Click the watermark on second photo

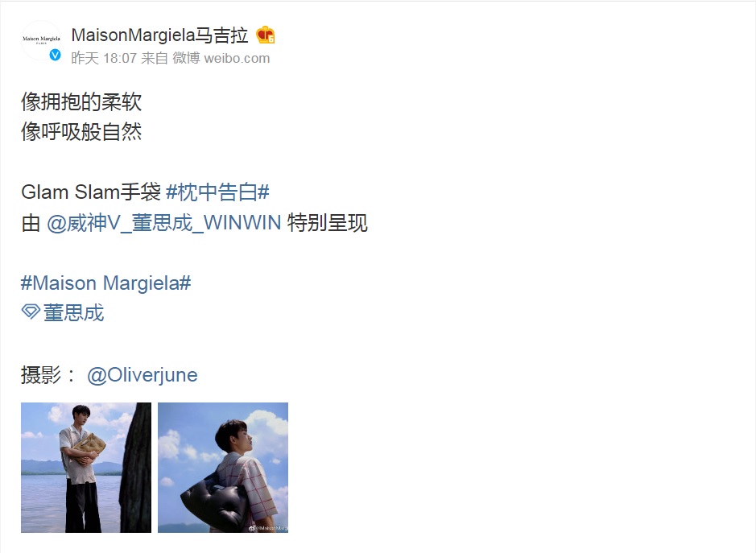click(267, 528)
